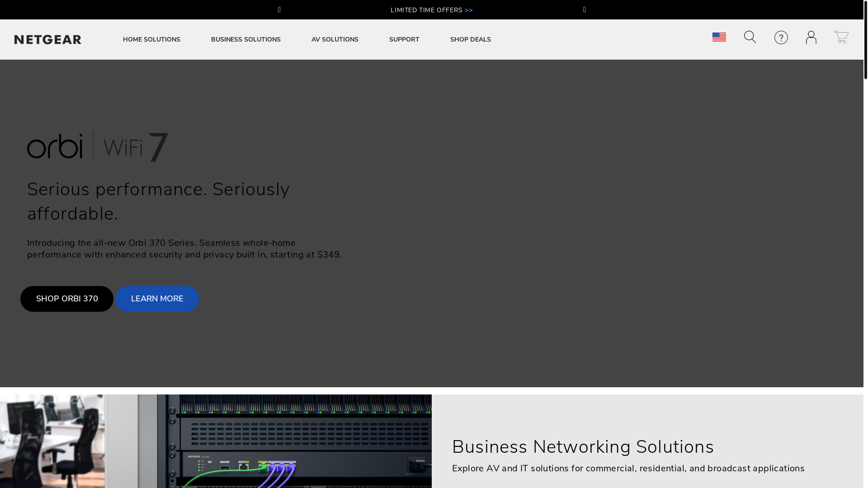This screenshot has width=868, height=488.
Task: Open the shopping cart icon
Action: (x=841, y=37)
